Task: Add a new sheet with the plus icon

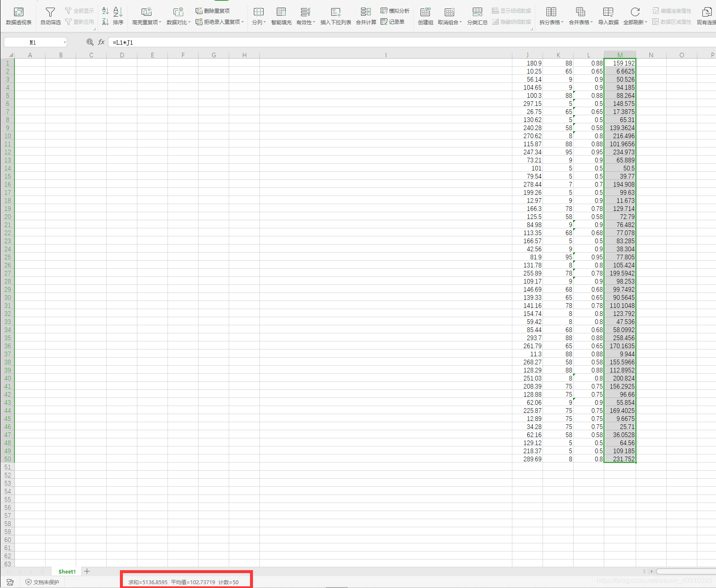Action: (x=87, y=571)
